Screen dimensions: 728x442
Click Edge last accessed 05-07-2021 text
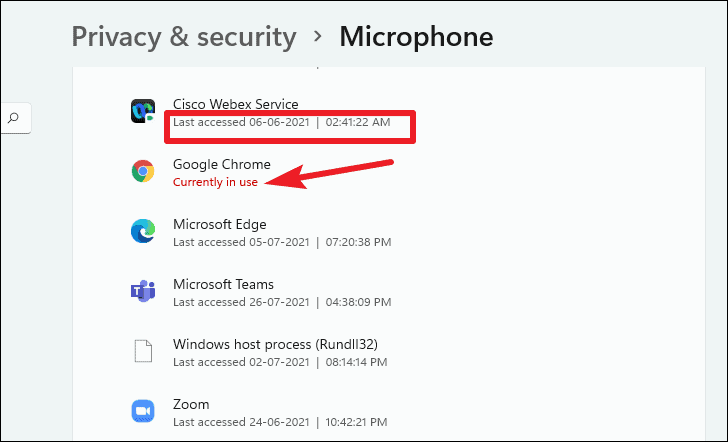(x=282, y=242)
